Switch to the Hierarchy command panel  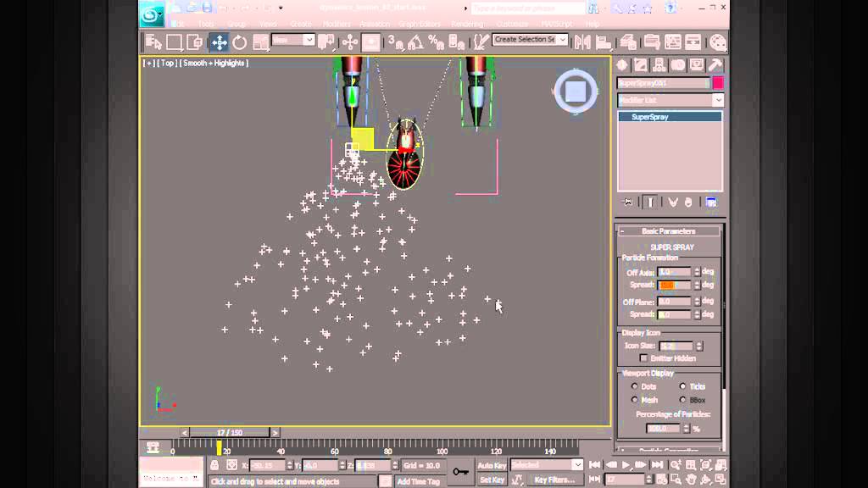click(659, 65)
